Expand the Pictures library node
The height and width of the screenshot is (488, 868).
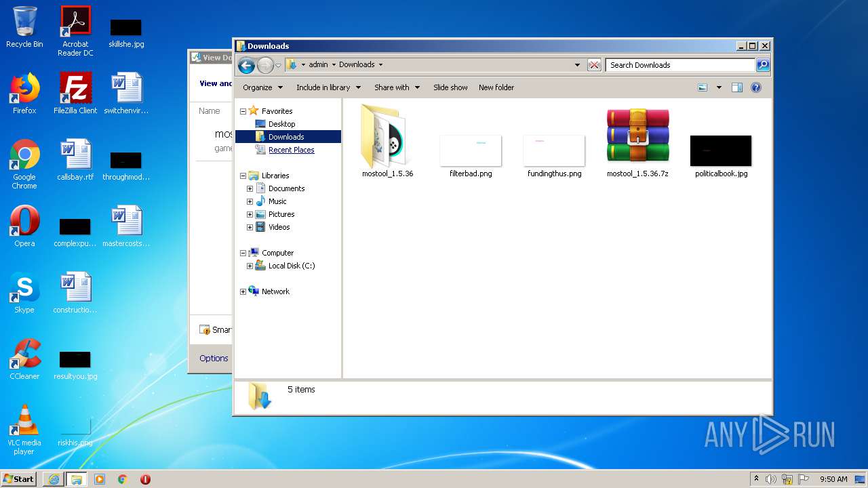point(250,214)
